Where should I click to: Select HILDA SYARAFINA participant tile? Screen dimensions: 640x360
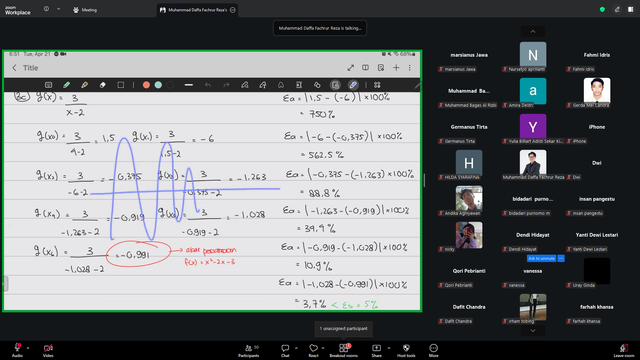click(469, 163)
